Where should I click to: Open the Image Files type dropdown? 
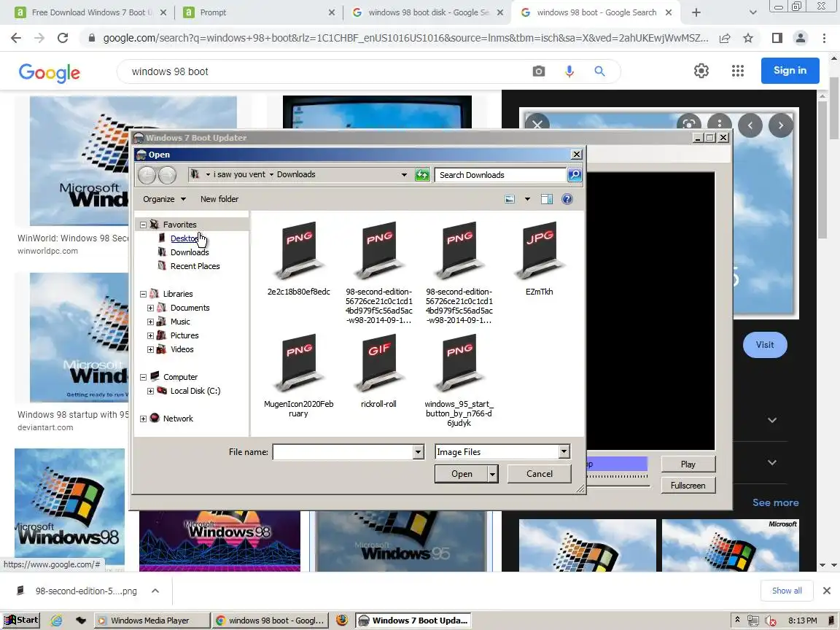pos(564,452)
